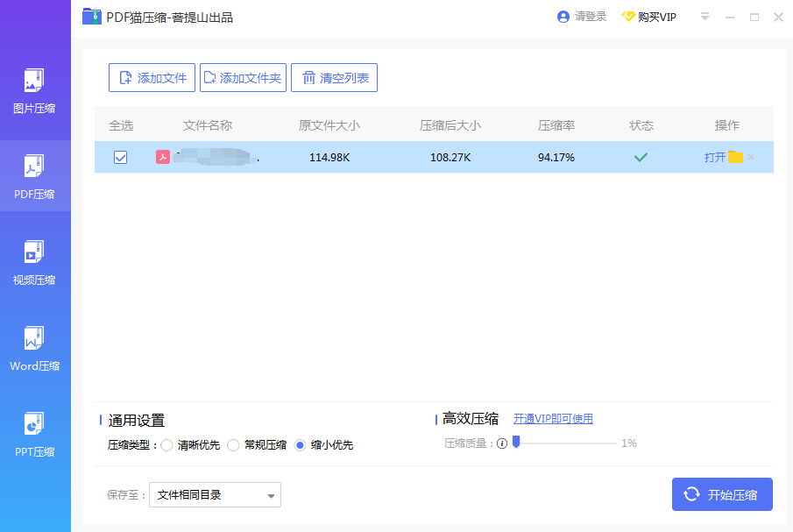Click the 114.98K original size cell
This screenshot has height=532, width=793.
pyautogui.click(x=329, y=157)
